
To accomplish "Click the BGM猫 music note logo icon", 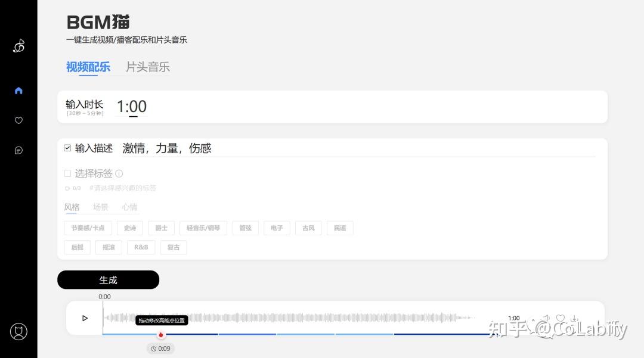I will coord(18,45).
